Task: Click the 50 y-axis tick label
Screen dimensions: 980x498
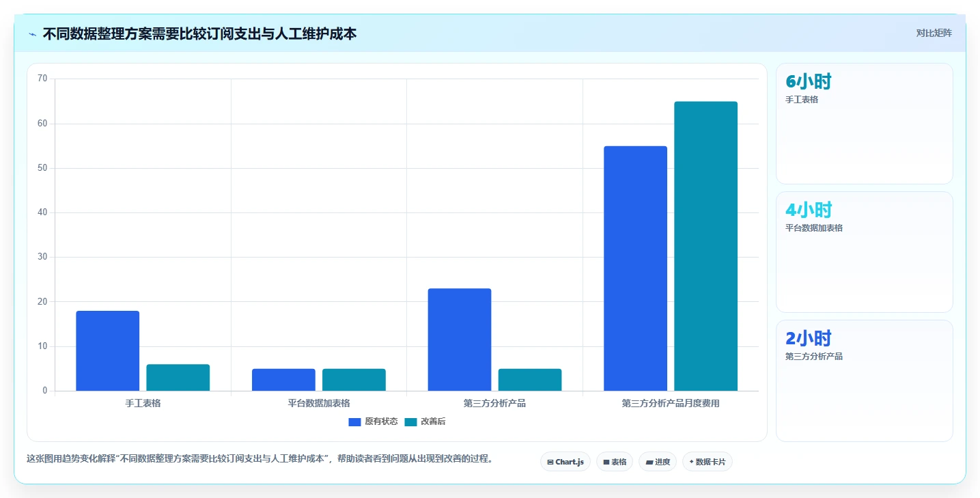Action: pos(42,168)
